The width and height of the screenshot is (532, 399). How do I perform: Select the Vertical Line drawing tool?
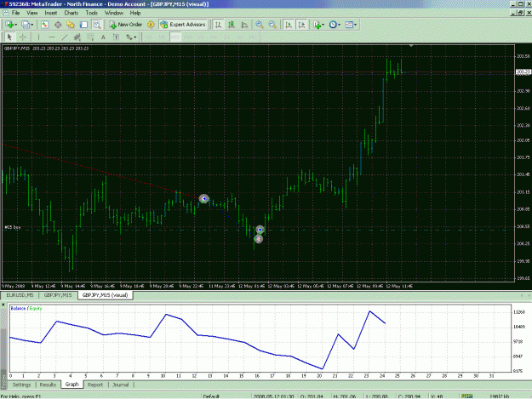pos(38,37)
